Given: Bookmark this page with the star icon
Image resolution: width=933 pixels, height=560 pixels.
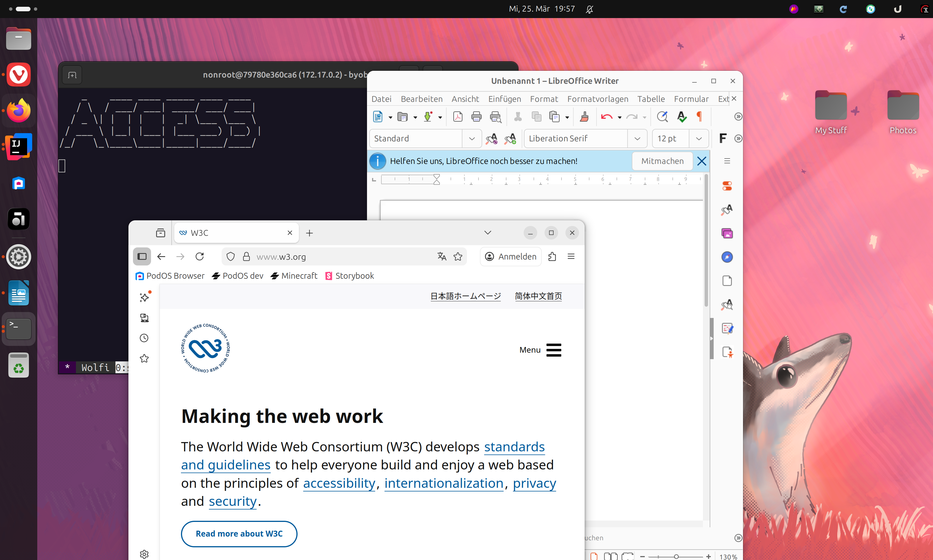Looking at the screenshot, I should 458,257.
